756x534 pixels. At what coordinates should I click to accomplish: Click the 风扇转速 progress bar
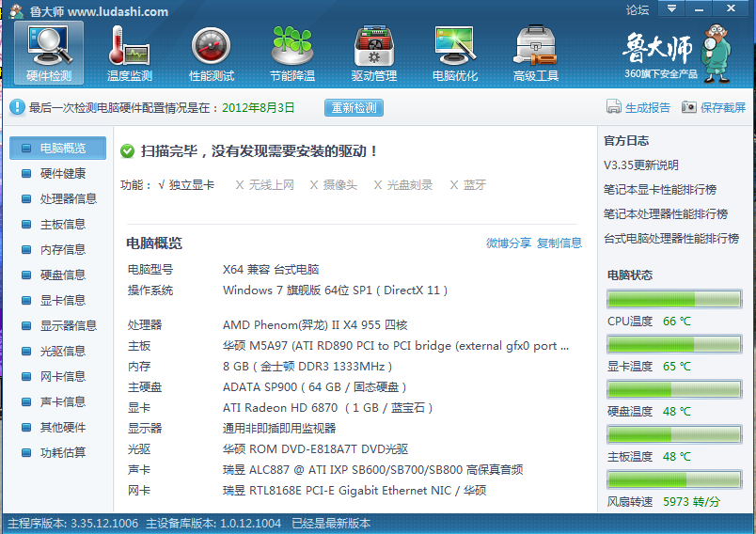pos(674,479)
